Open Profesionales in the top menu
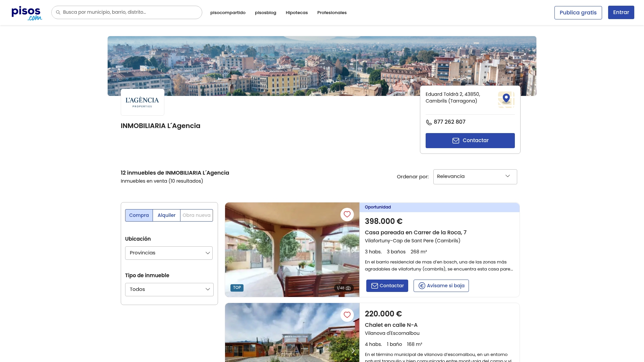 pos(332,13)
